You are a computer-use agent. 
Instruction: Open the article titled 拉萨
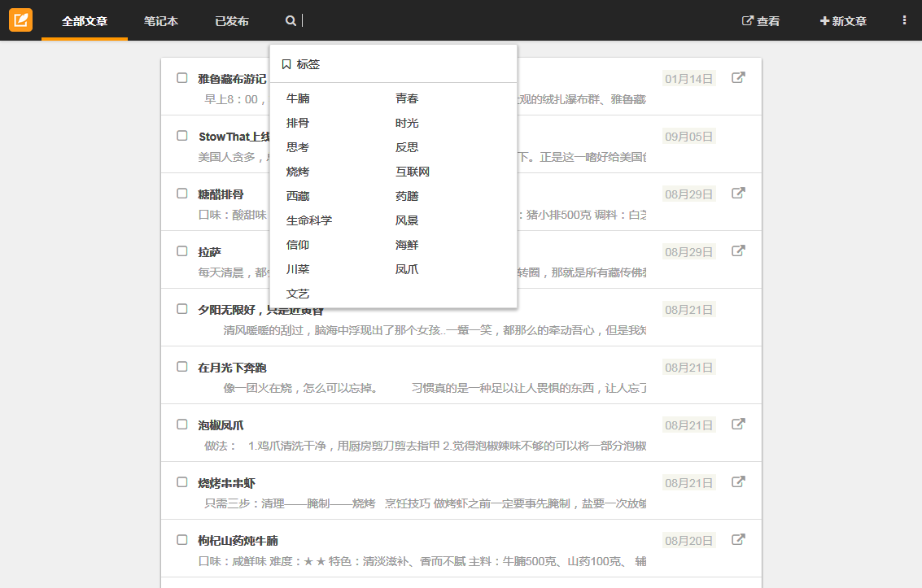[209, 252]
